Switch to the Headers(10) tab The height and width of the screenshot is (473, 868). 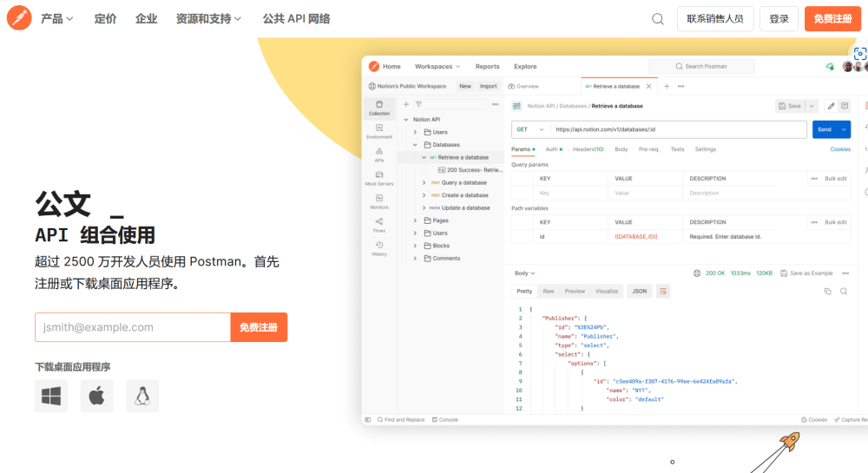coord(588,149)
